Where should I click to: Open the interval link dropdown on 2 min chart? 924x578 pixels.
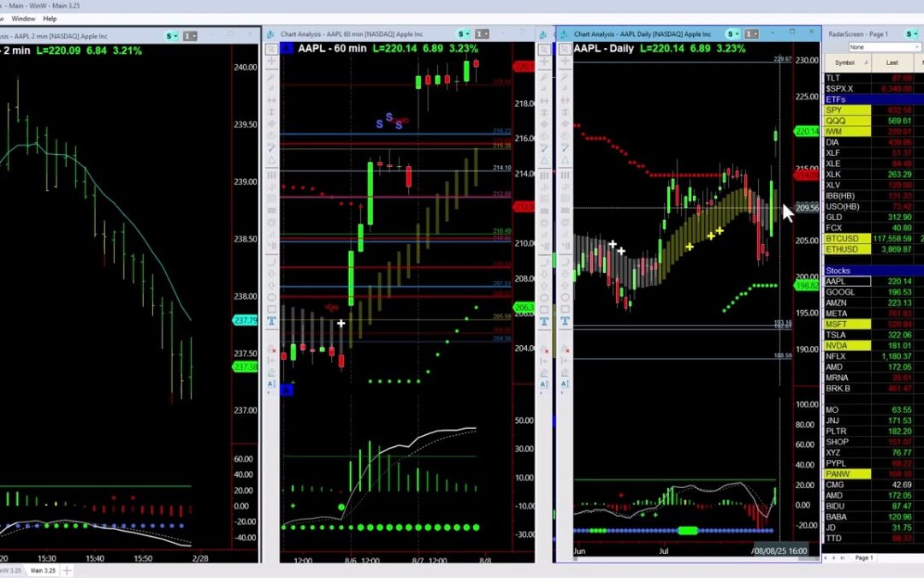[x=190, y=36]
